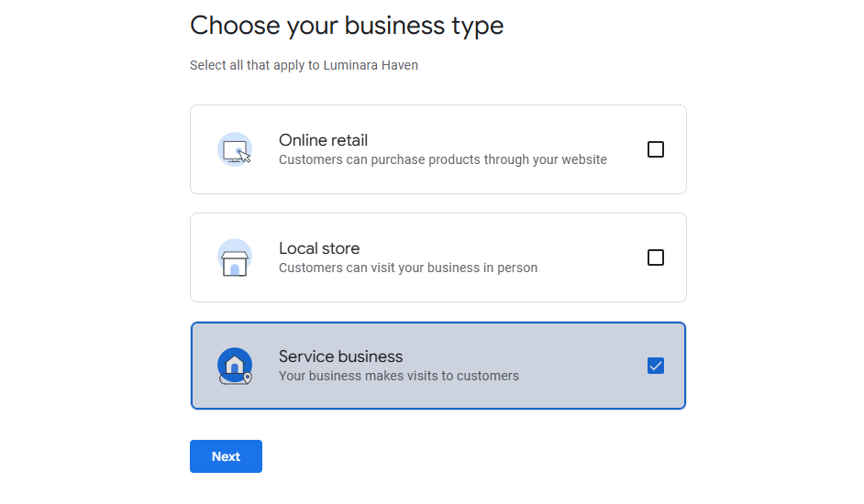864x504 pixels.
Task: Click the Next button
Action: coord(226,456)
